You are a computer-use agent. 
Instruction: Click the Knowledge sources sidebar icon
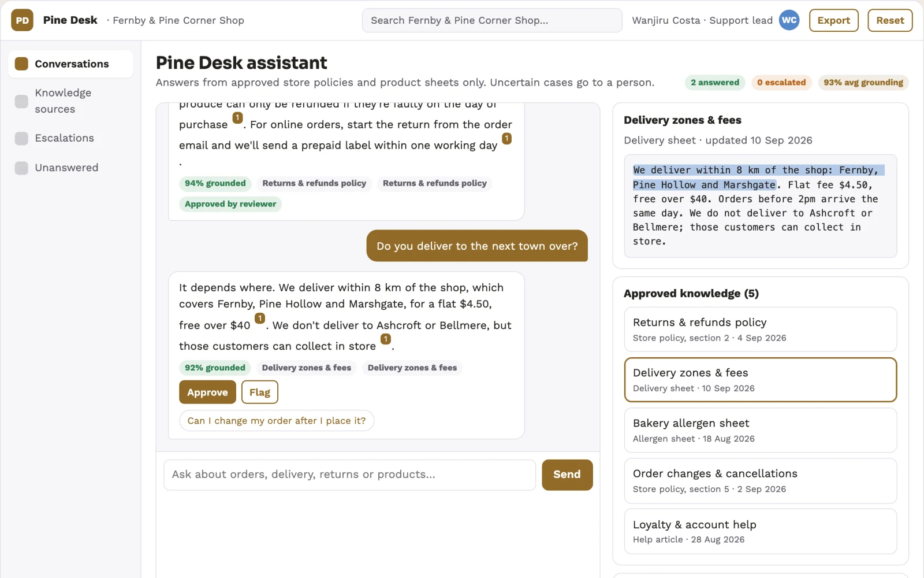21,101
